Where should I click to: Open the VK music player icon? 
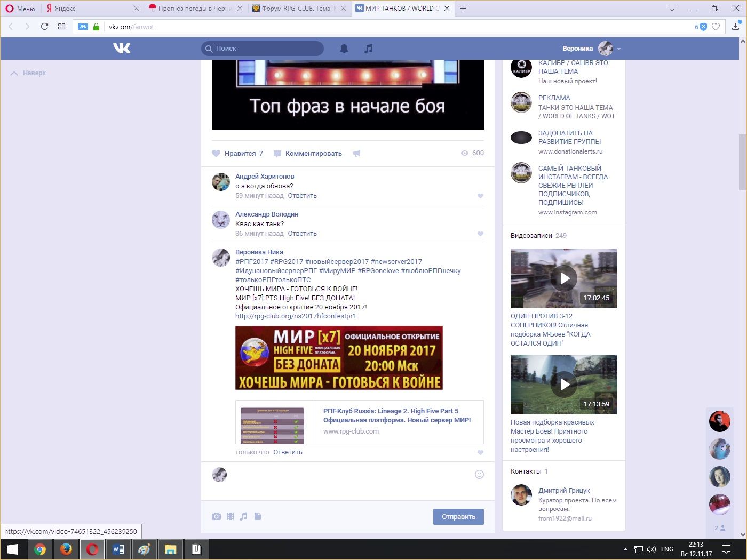(x=368, y=49)
